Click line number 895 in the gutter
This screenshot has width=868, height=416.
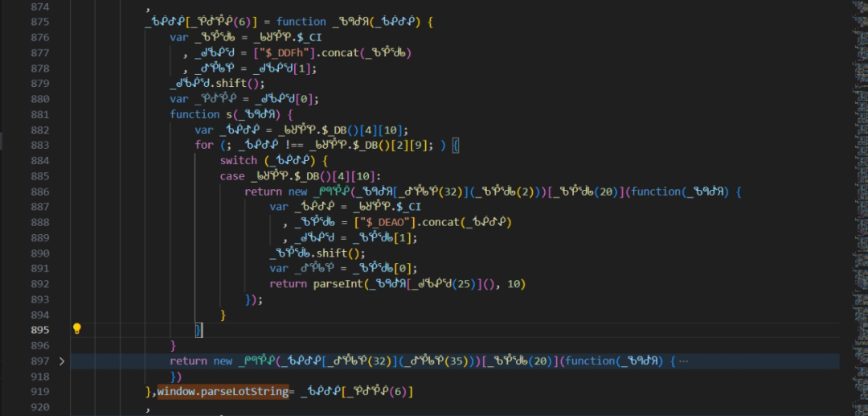click(x=39, y=330)
